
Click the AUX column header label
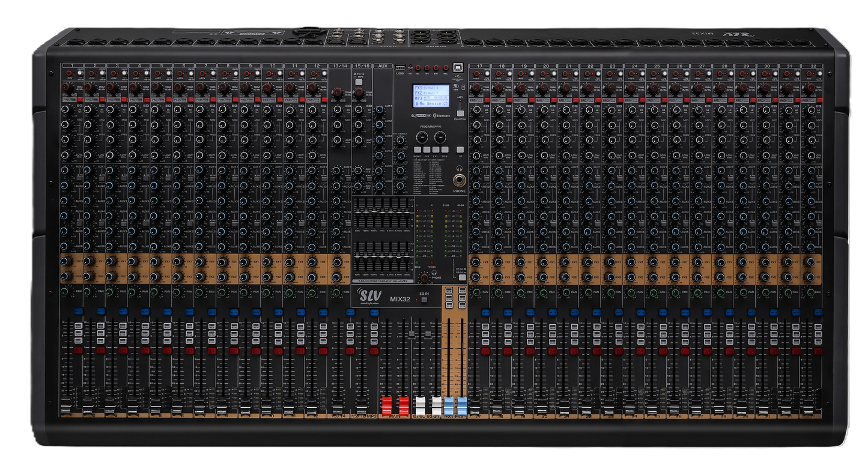tap(383, 66)
